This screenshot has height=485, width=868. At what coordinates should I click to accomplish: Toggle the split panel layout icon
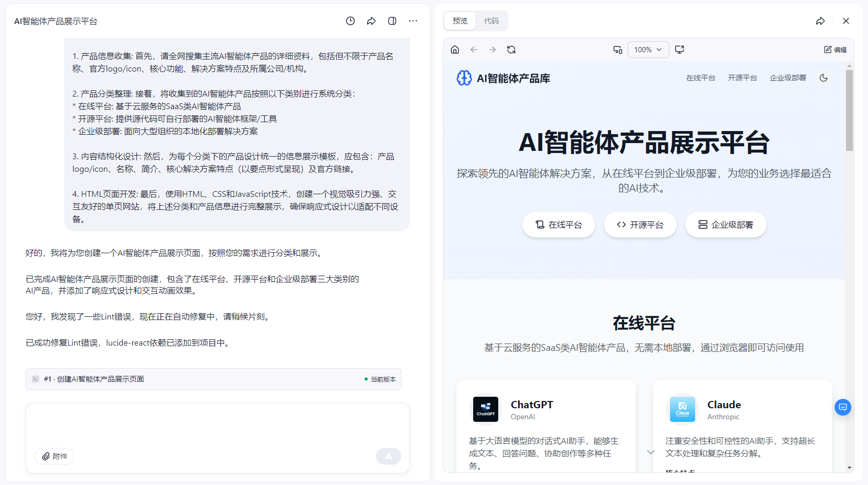[392, 21]
